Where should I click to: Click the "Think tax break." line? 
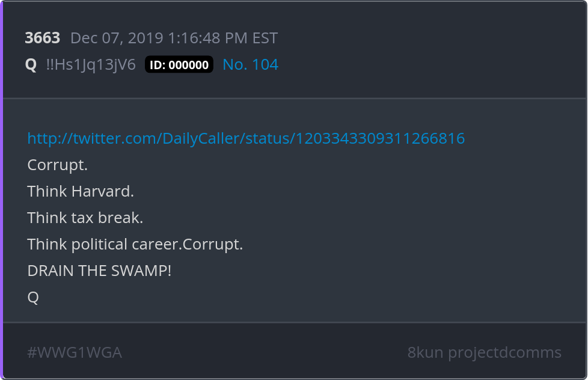tap(85, 218)
